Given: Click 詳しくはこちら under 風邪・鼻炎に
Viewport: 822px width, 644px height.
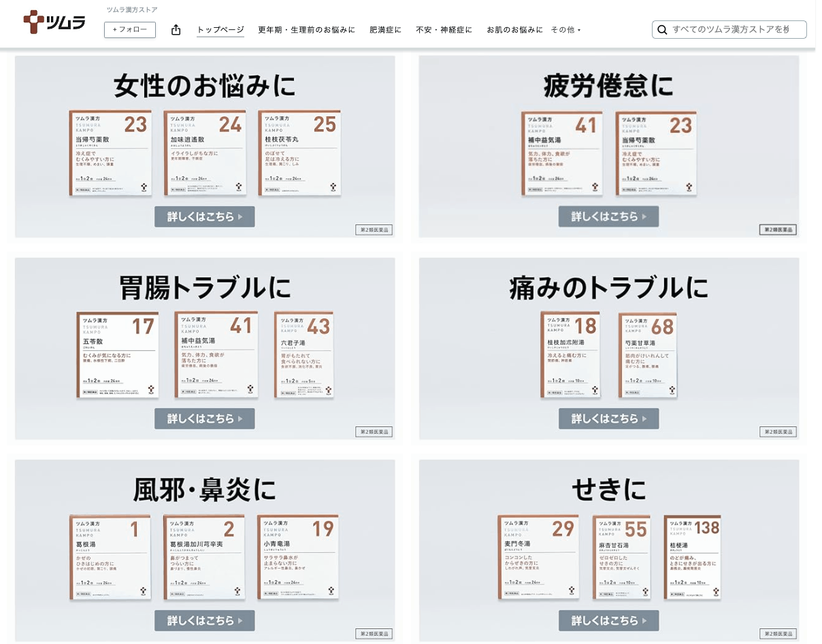Looking at the screenshot, I should pos(205,620).
